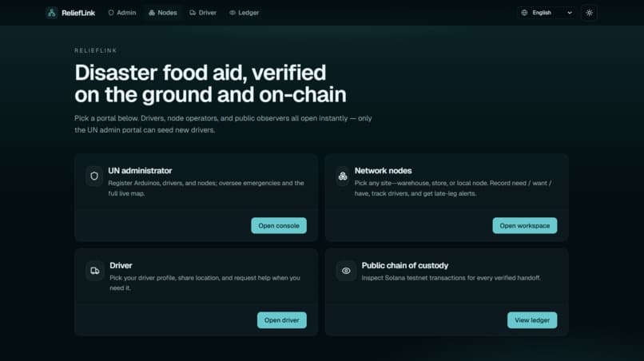Click the language dropdown chevron arrow

pos(569,13)
